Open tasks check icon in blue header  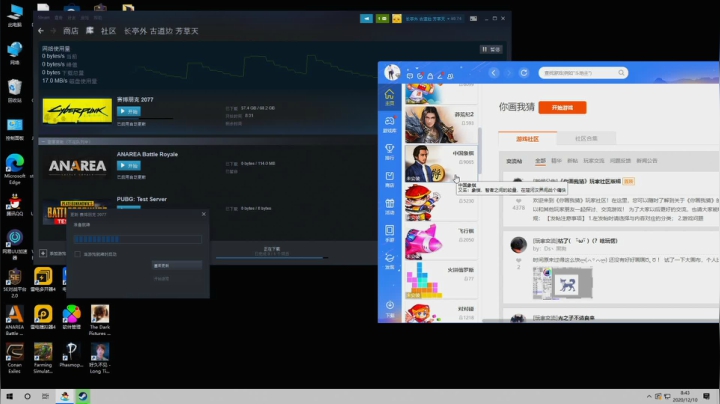point(420,75)
